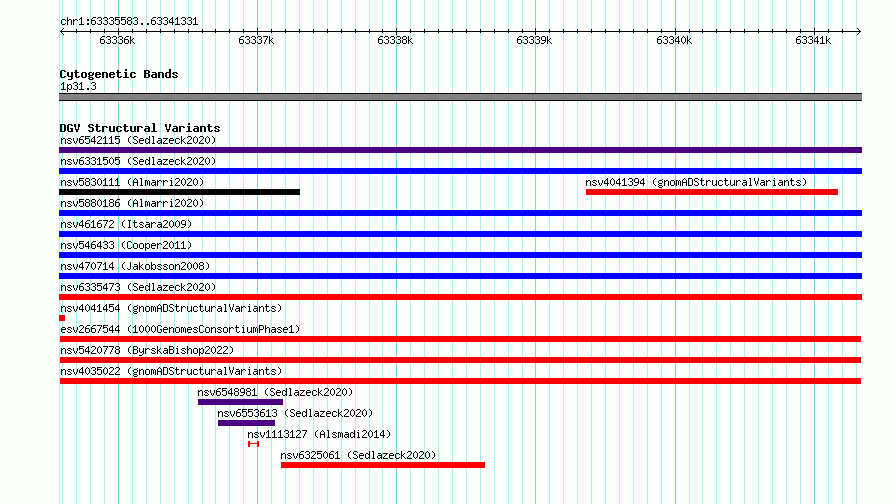Click the gray 1p31.3 cytogenetic band bar
The height and width of the screenshot is (504, 890).
pyautogui.click(x=460, y=97)
